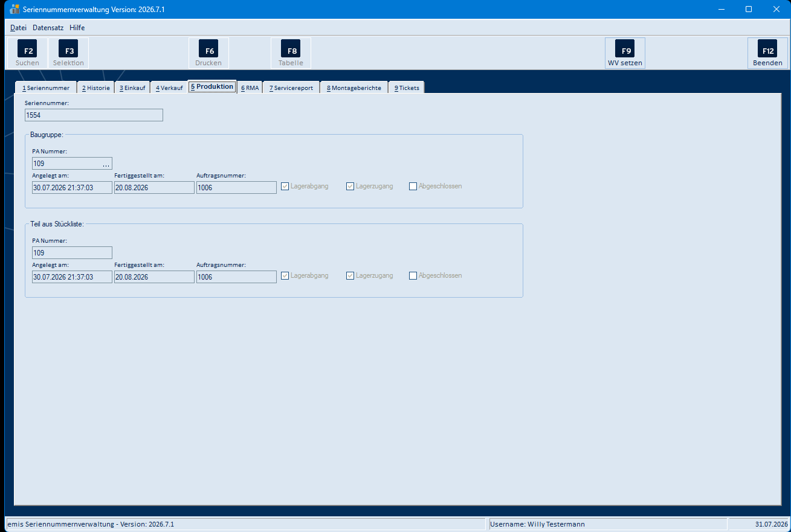Open the Einkauf tab
791x532 pixels.
tap(132, 88)
